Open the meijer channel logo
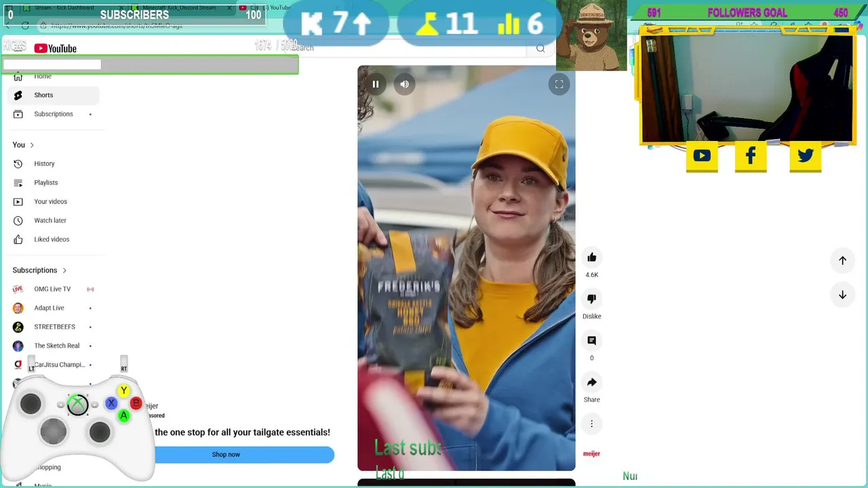This screenshot has width=868, height=488. (591, 453)
